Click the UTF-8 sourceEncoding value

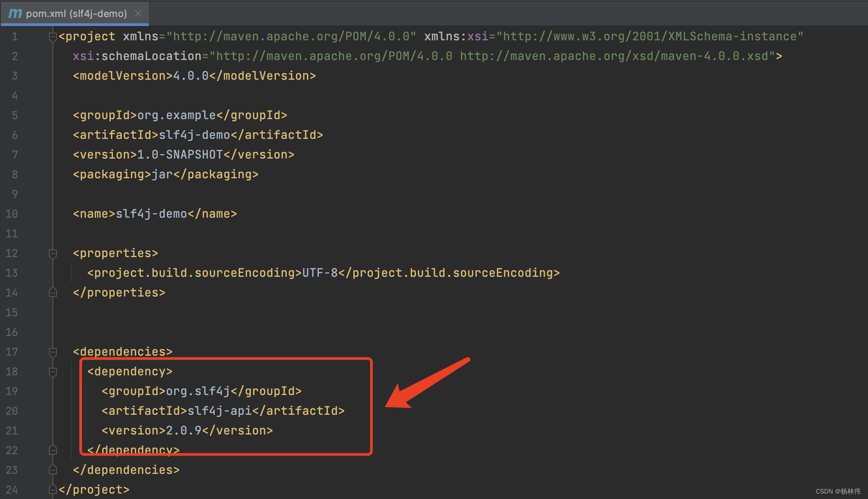coord(320,273)
